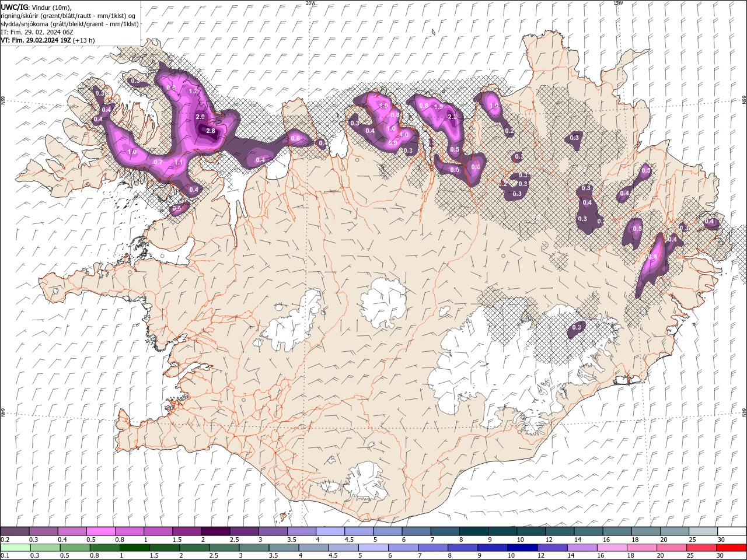
Task: Click the 2.3 value label on the north coast
Action: 452,117
